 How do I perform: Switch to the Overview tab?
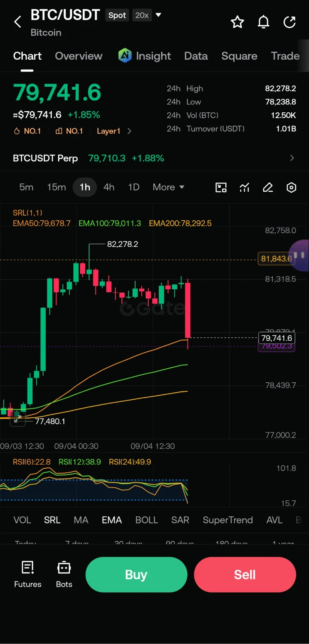[79, 56]
